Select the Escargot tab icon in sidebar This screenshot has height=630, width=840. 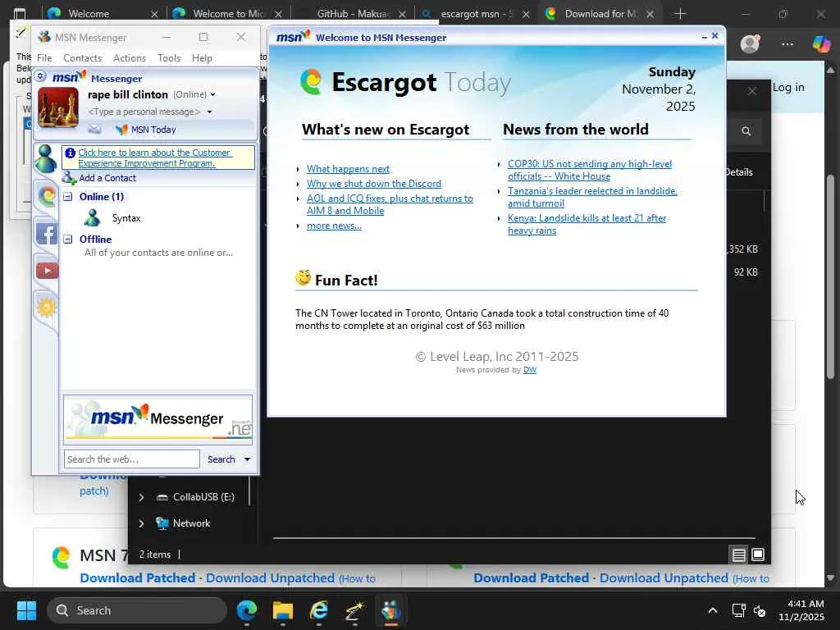47,196
